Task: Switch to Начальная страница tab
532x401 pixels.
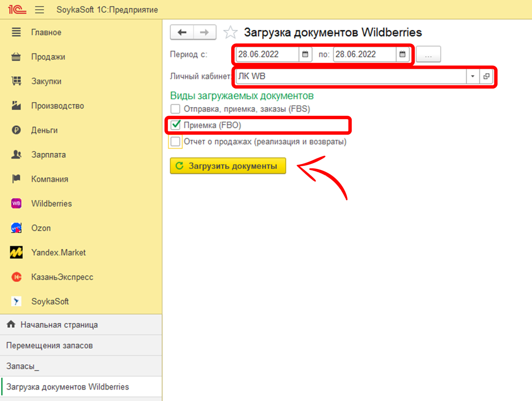Action: (x=81, y=325)
